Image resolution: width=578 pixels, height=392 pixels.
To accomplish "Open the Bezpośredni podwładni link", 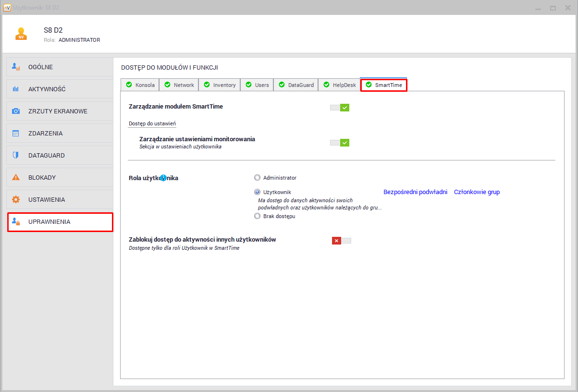I will point(415,192).
